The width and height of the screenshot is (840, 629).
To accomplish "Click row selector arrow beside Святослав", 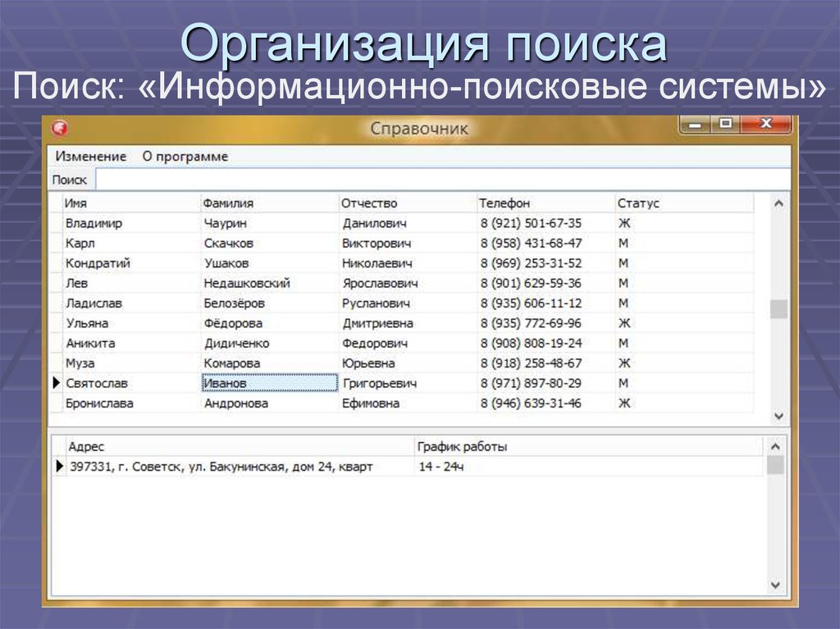I will (56, 383).
